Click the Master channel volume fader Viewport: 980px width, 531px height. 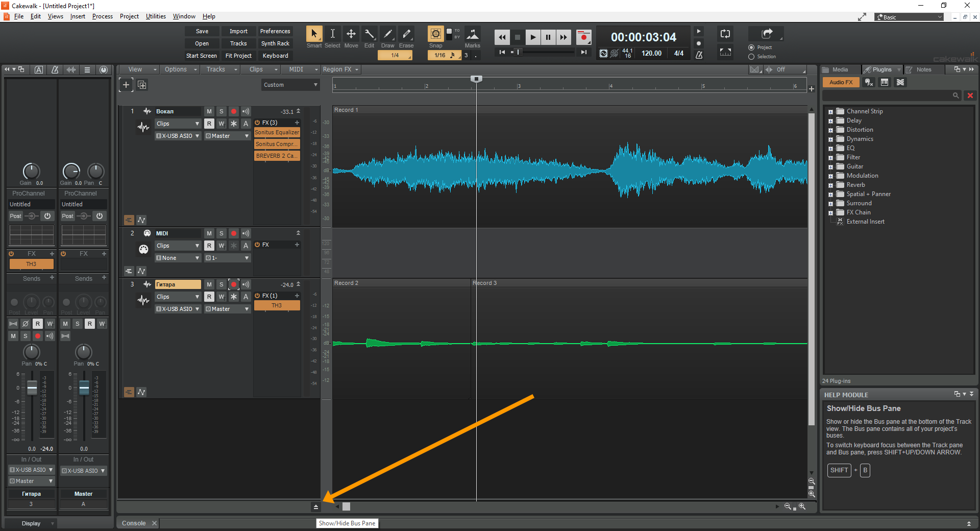tap(84, 389)
